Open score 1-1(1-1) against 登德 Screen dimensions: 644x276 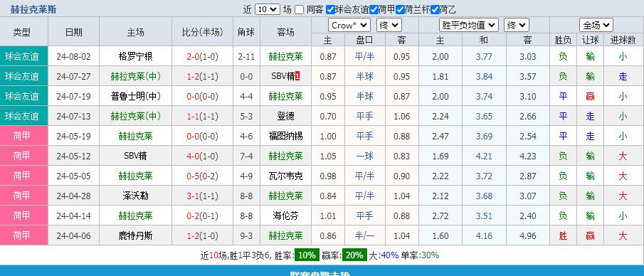click(203, 116)
